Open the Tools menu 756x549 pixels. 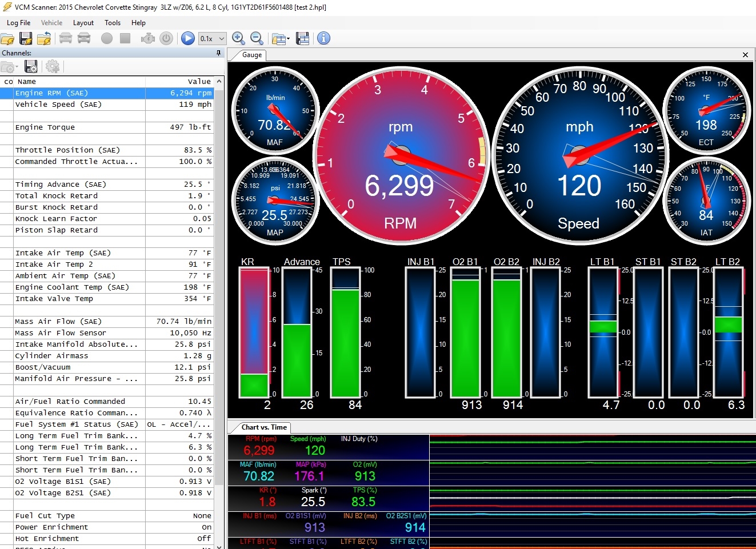[x=113, y=23]
